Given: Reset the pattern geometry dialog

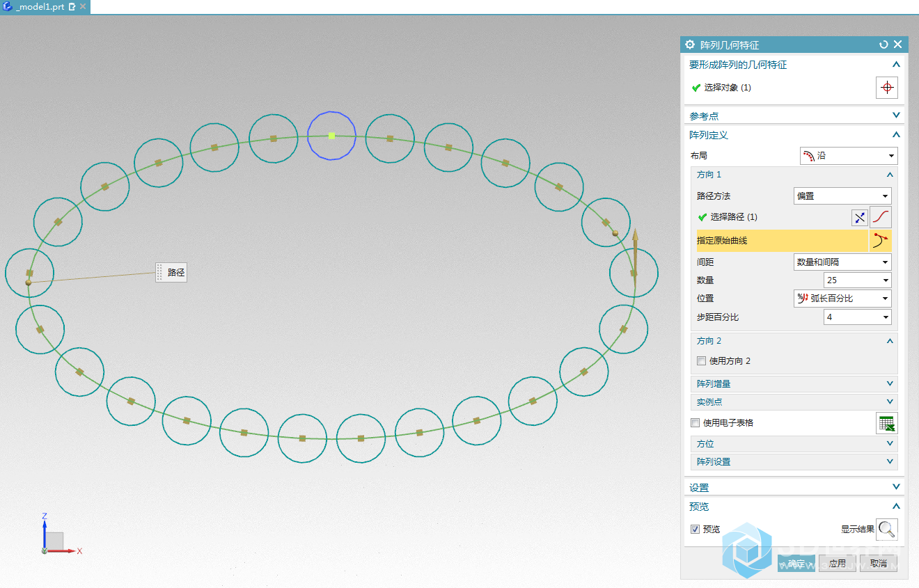Looking at the screenshot, I should coord(883,45).
